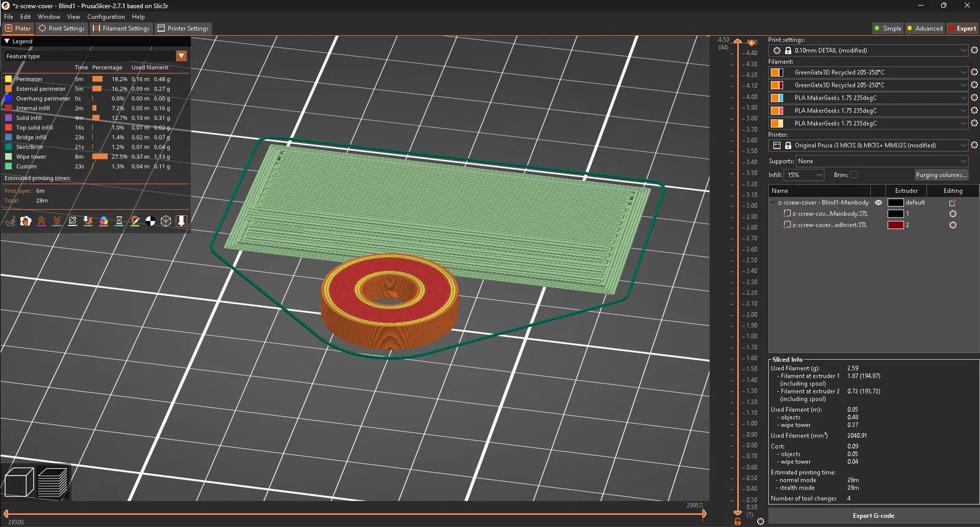The width and height of the screenshot is (980, 527).
Task: Toggle seams broken-link icon
Action: tap(72, 221)
